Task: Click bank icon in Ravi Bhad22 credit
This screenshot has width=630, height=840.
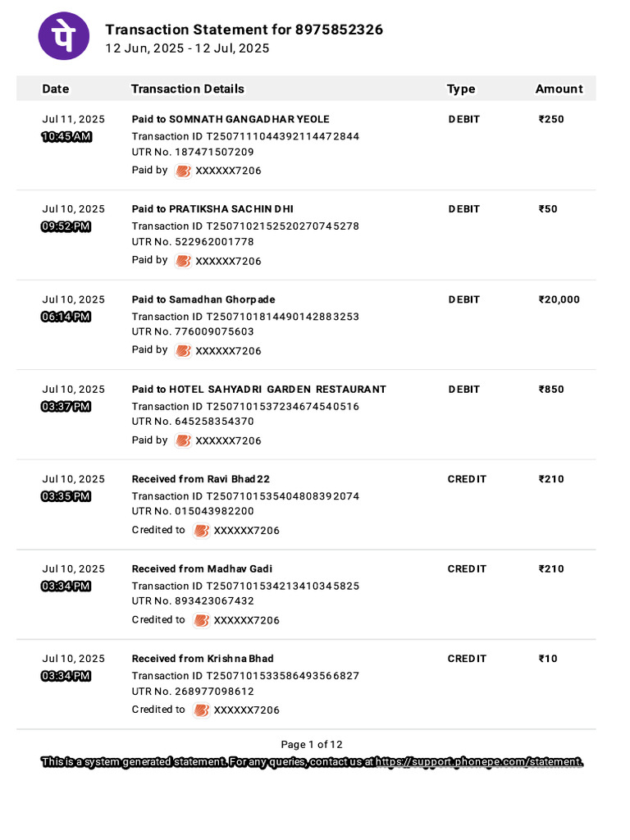Action: pos(202,531)
